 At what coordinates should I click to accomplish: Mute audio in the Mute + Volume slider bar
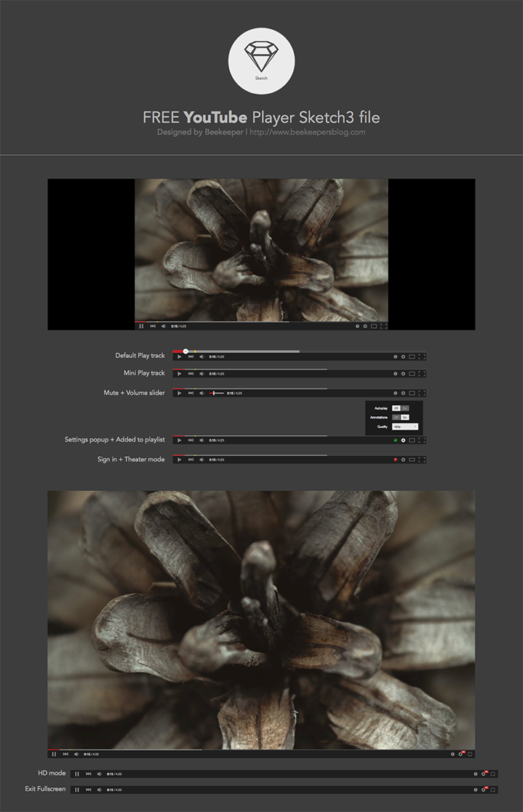[201, 393]
